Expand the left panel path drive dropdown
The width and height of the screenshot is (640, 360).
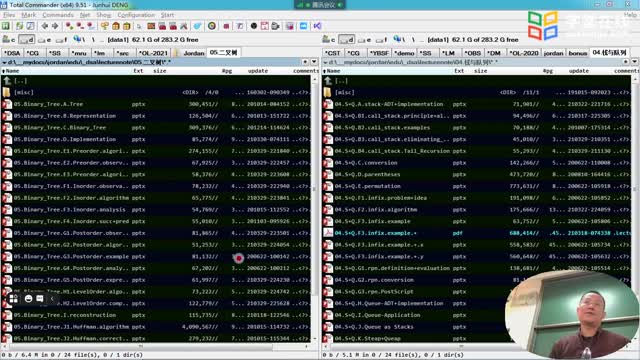(x=4, y=62)
